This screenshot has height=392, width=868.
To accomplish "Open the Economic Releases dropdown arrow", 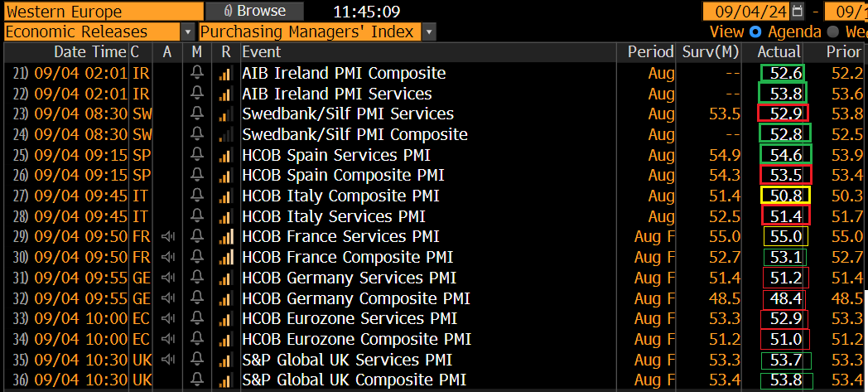I will 188,32.
